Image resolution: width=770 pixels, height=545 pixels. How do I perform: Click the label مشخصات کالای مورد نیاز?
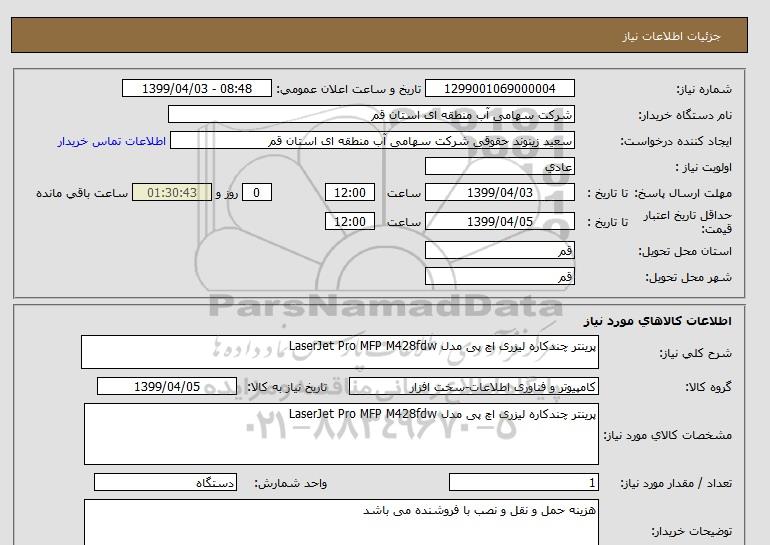(x=668, y=435)
